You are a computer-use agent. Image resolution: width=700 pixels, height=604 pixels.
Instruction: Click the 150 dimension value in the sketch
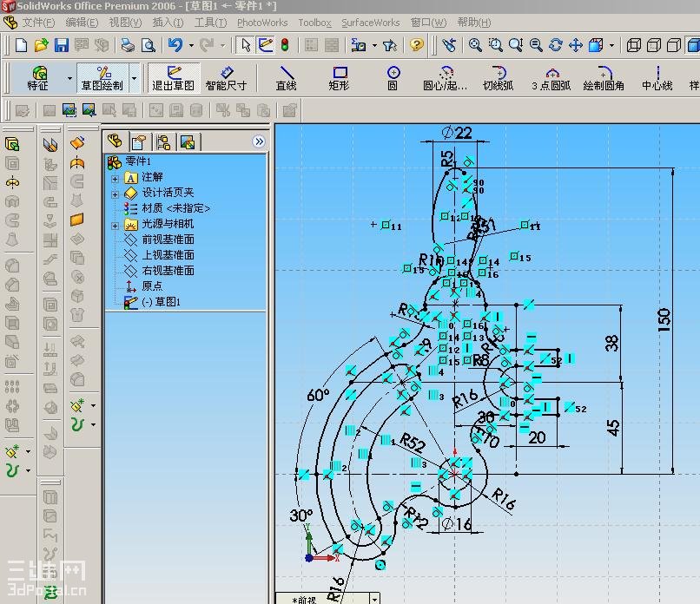pos(664,319)
